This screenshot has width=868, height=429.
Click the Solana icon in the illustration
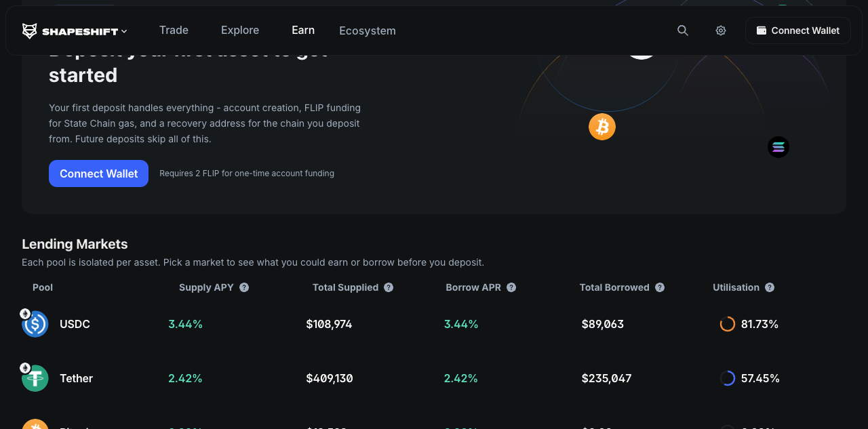pos(778,147)
